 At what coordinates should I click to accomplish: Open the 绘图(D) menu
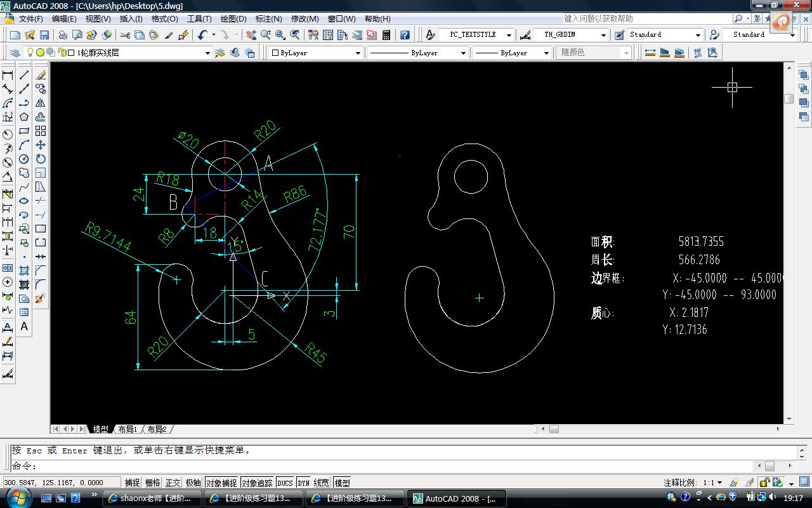click(x=233, y=18)
